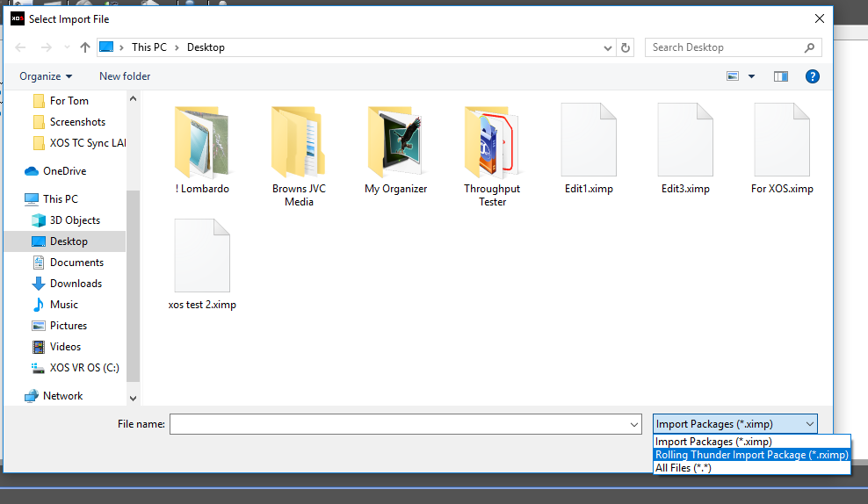Select Desktop in navigation pane
The image size is (868, 504).
[65, 241]
